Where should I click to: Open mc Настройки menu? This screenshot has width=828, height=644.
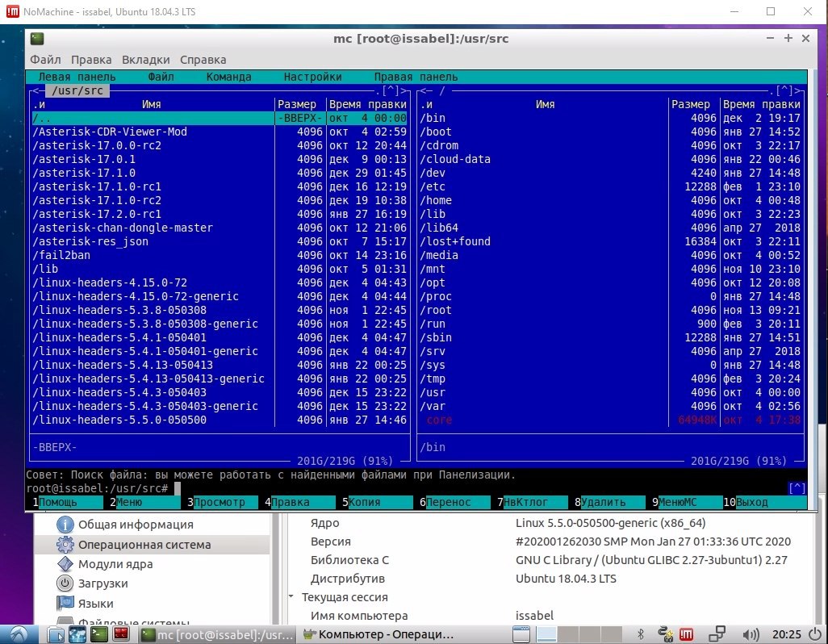tap(312, 77)
